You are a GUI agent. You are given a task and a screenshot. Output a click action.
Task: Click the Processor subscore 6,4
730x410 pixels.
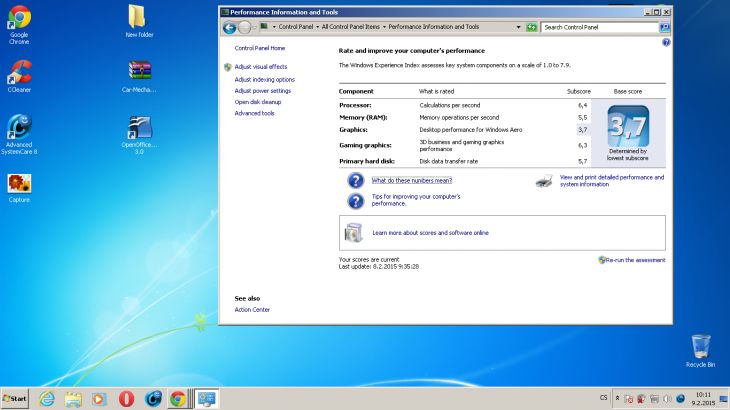(x=582, y=106)
